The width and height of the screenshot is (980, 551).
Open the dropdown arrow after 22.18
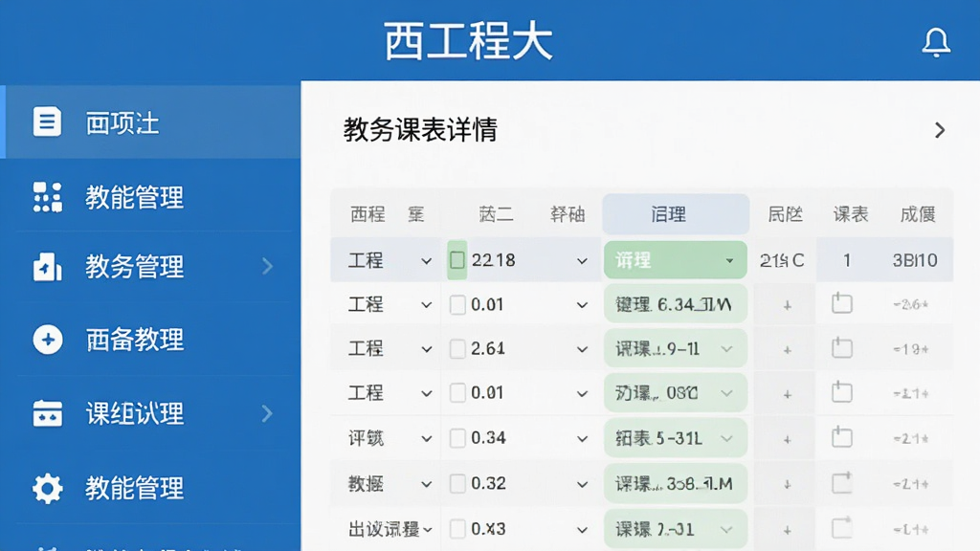click(582, 260)
